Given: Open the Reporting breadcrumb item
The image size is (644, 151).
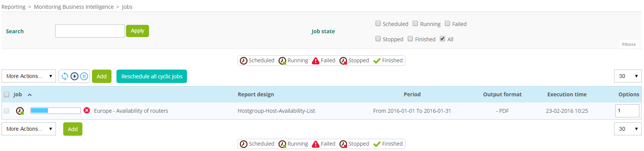Looking at the screenshot, I should coord(13,7).
